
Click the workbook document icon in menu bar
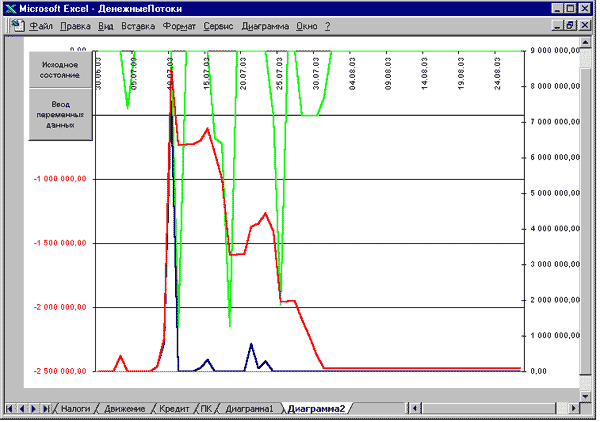(x=17, y=26)
